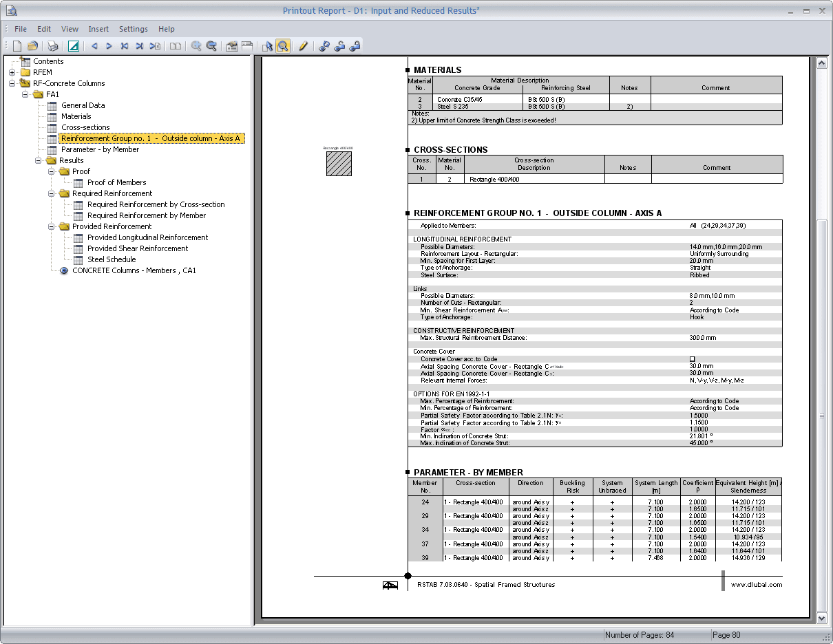Print the report using the printer icon
This screenshot has height=644, width=833.
pyautogui.click(x=53, y=46)
